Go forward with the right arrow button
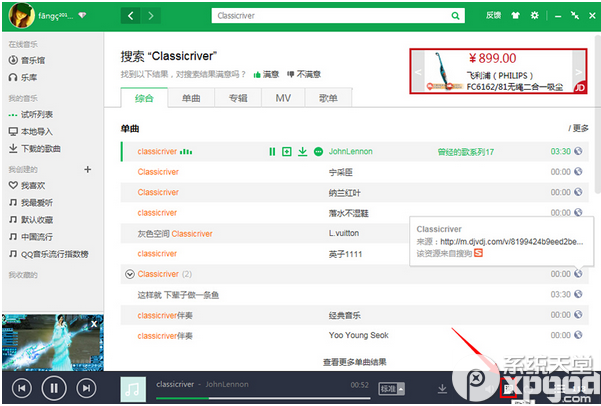Viewport: 601px width, 406px height. coord(151,16)
